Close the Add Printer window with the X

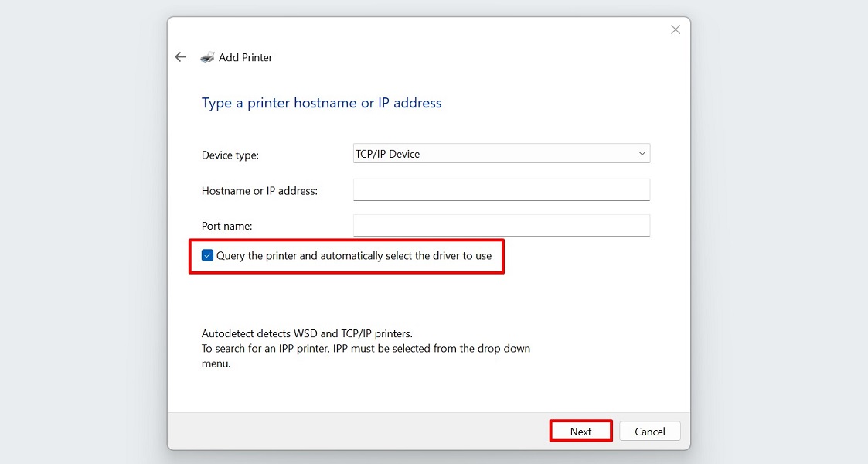[x=676, y=29]
